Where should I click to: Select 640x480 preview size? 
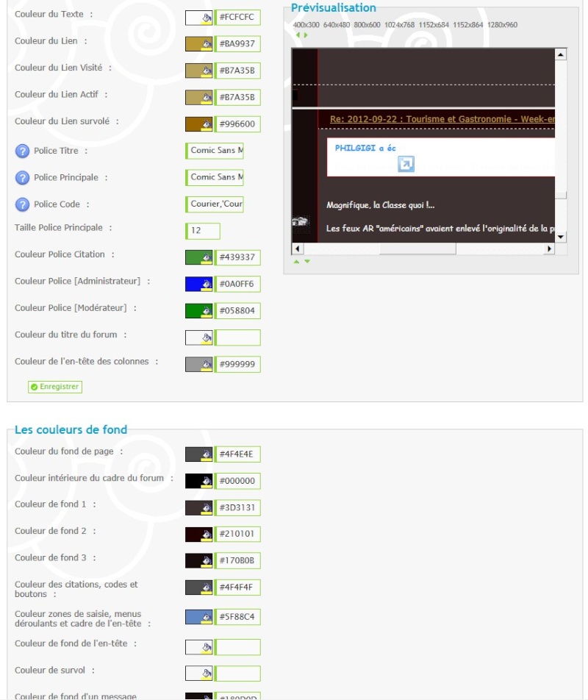tap(337, 25)
